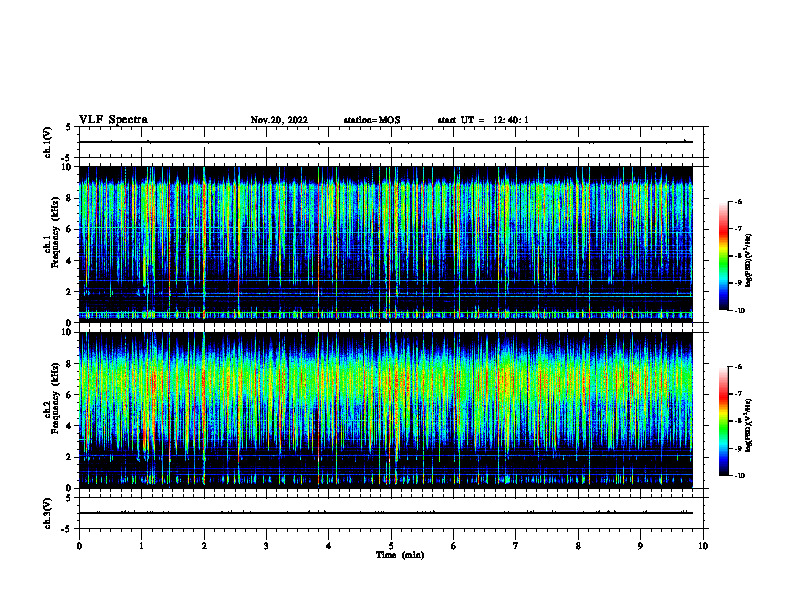
Task: Click time axis tick label "0"
Action: 79,546
